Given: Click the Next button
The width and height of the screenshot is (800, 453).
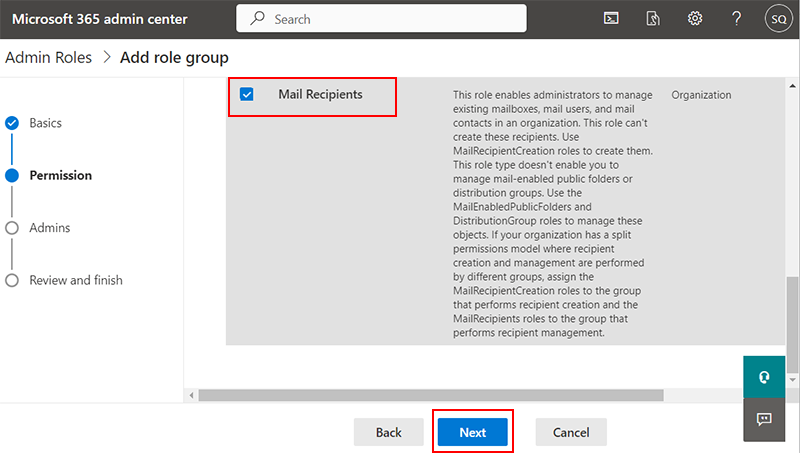Looking at the screenshot, I should 472,432.
